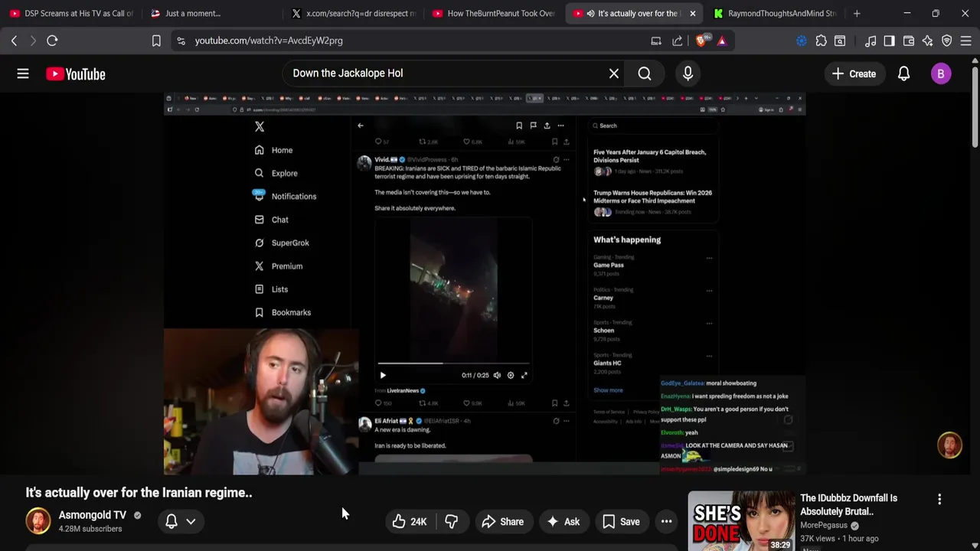The image size is (980, 551).
Task: Go back to previous page
Action: (x=14, y=41)
